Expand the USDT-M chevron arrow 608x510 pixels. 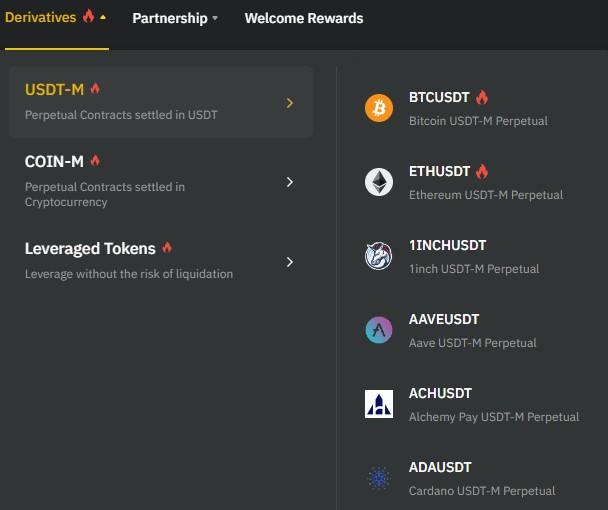290,103
